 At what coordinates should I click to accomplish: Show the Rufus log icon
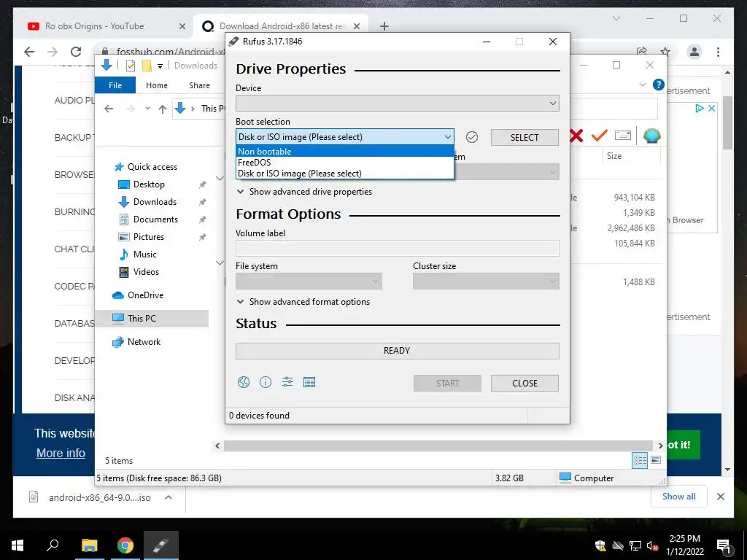(309, 382)
